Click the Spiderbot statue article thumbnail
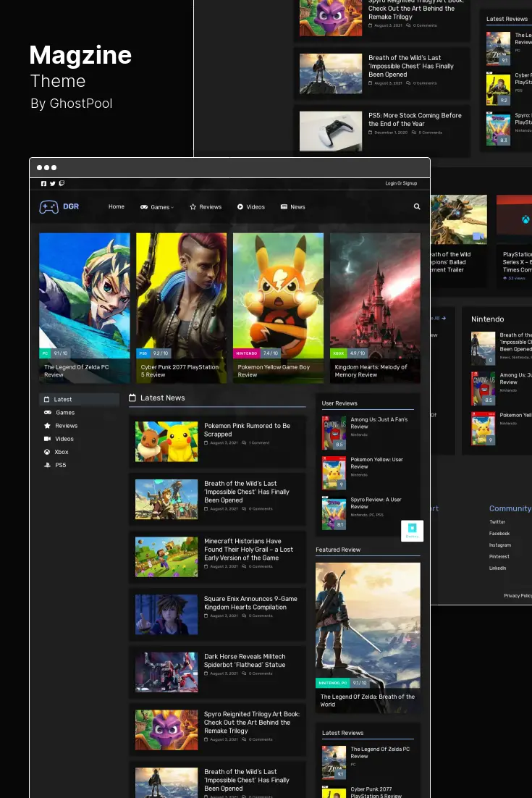The image size is (532, 798). (166, 672)
